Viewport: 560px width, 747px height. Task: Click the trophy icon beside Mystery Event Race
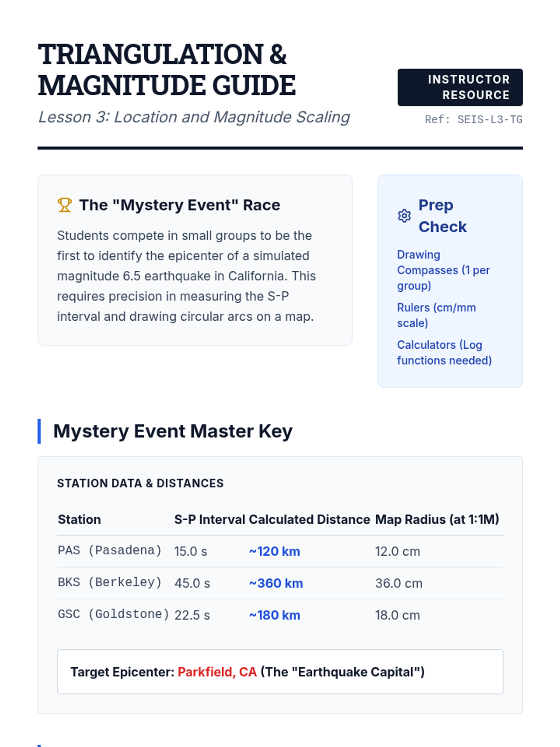click(x=64, y=205)
